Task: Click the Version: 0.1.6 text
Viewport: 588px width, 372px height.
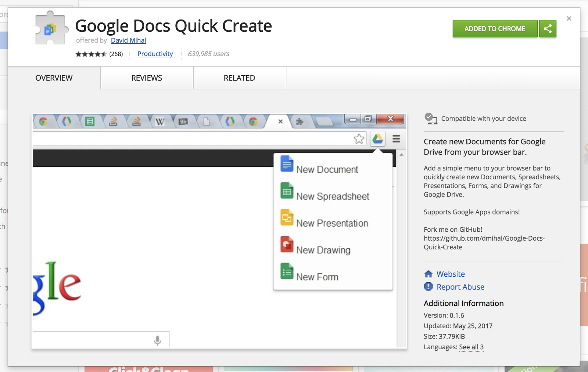Action: click(444, 315)
